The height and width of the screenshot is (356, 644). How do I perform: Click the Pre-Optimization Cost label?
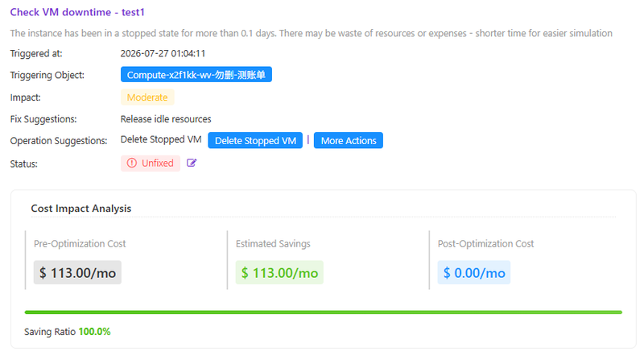(x=80, y=244)
